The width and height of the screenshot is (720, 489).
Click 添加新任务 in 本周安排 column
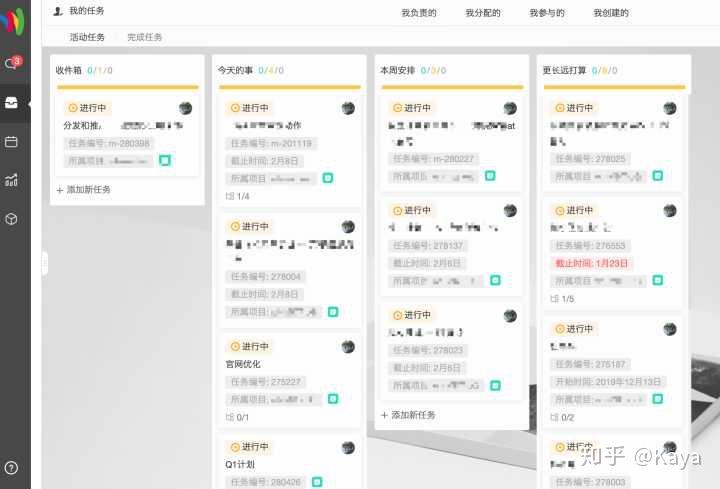[x=408, y=415]
